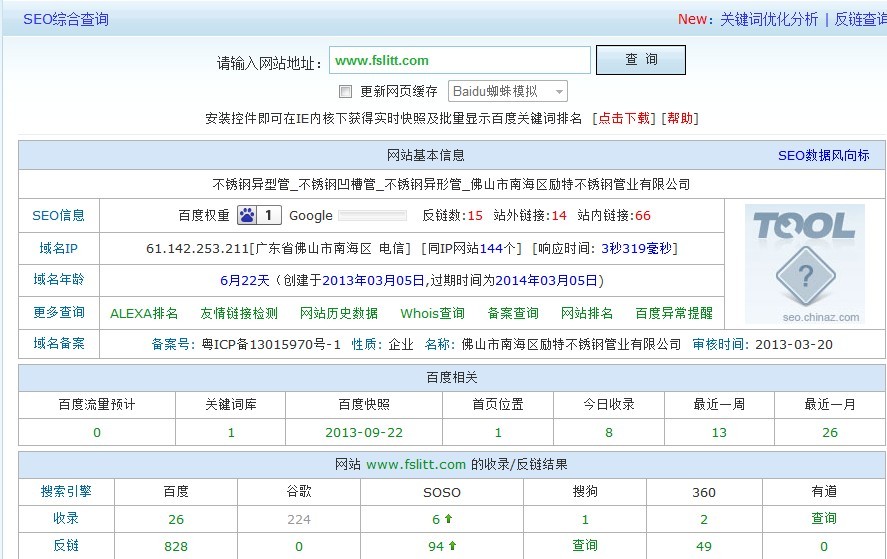
Task: Click the 审核时间 2013-03-20 value
Action: (794, 345)
